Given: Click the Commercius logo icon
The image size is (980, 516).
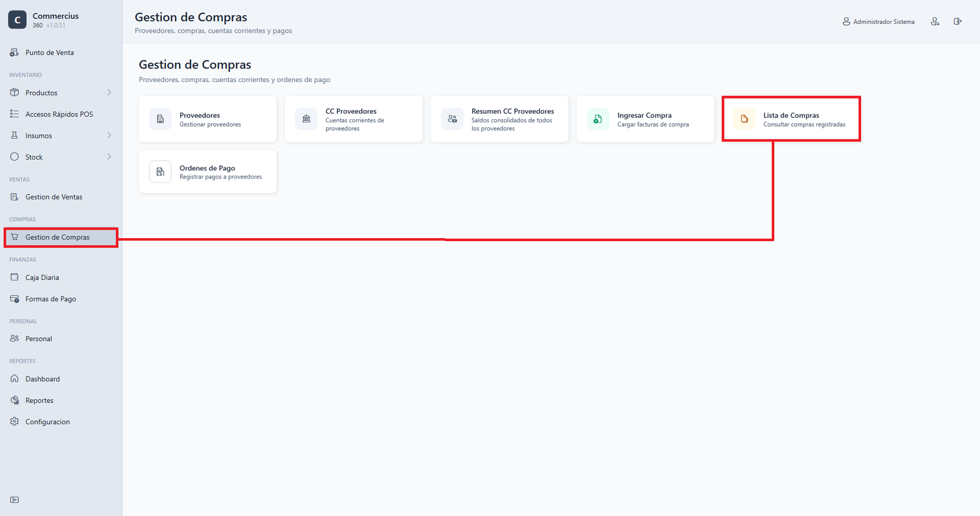Looking at the screenshot, I should click(x=17, y=20).
